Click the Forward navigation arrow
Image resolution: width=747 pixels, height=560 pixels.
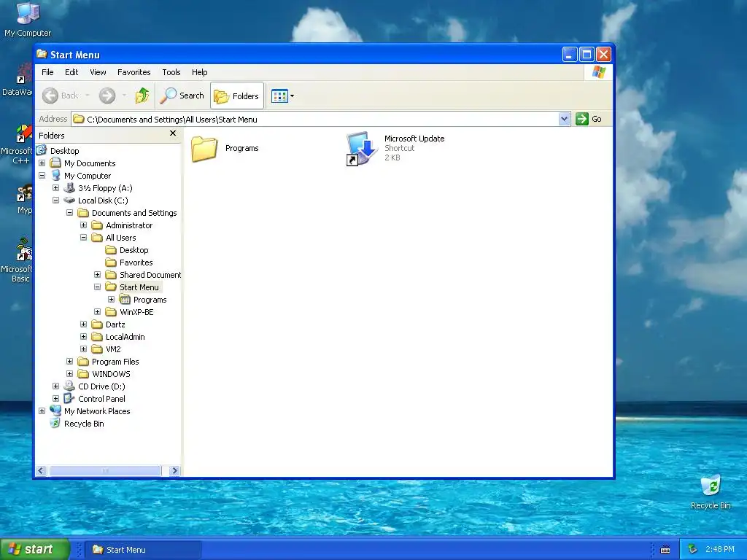pos(107,96)
